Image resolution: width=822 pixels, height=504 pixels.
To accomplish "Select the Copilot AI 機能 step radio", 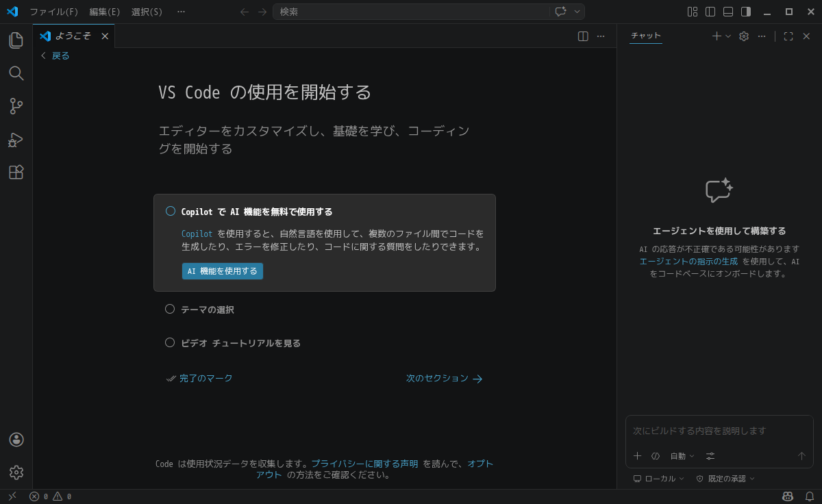I will point(171,212).
